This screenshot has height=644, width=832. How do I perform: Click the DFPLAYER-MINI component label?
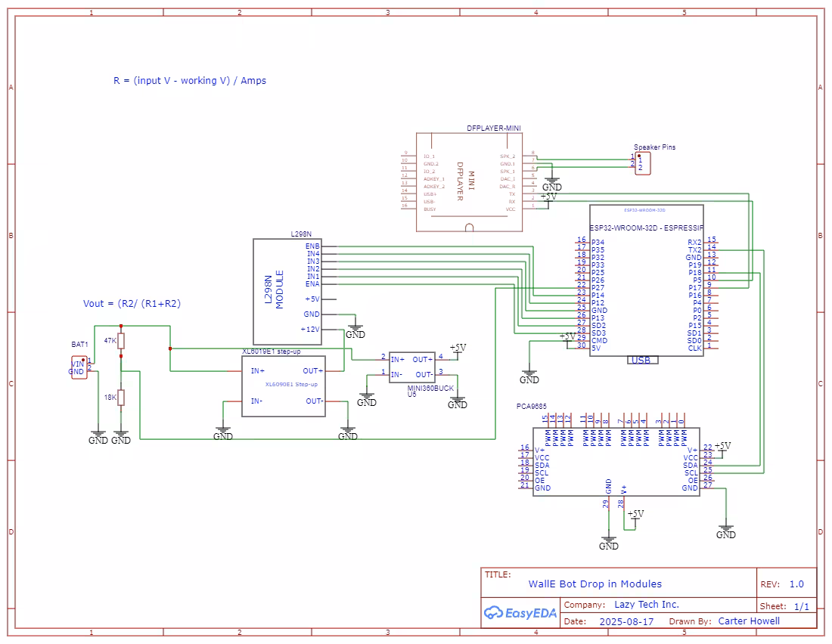493,128
